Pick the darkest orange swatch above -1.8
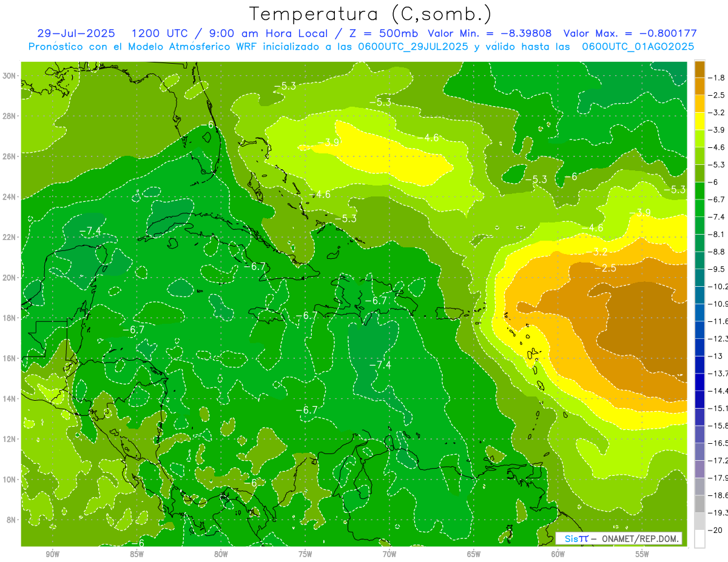The width and height of the screenshot is (728, 562). pyautogui.click(x=699, y=69)
